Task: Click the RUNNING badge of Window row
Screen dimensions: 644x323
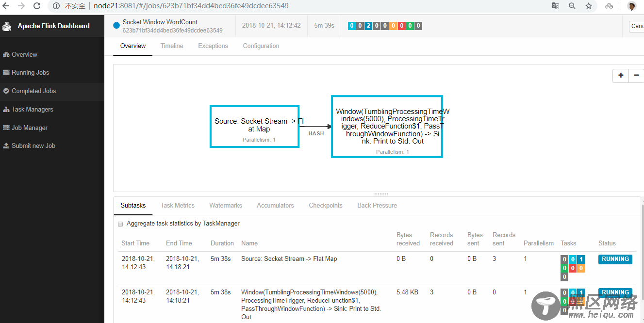Action: [615, 292]
